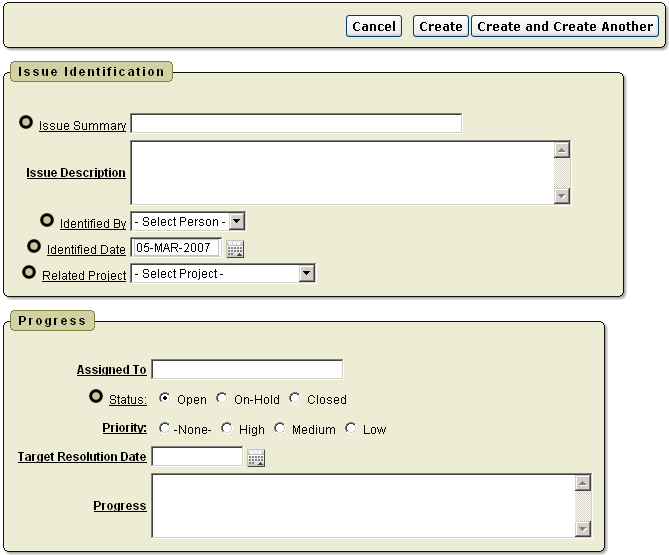The width and height of the screenshot is (669, 555).
Task: Click Create and Create Another
Action: point(565,27)
